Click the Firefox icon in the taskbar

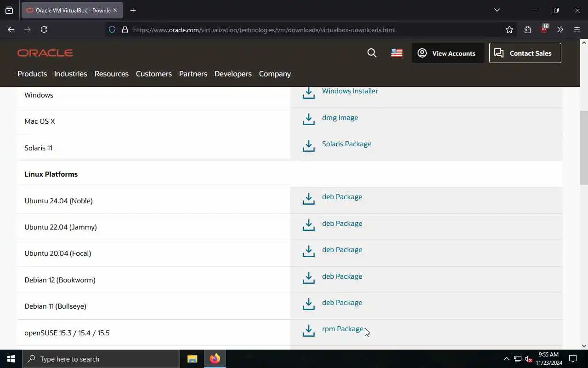pos(215,359)
